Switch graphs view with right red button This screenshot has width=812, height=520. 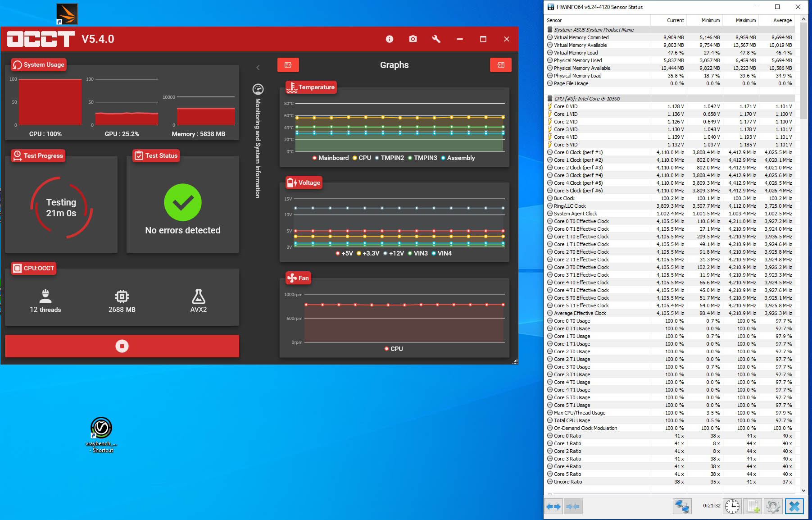pos(501,65)
